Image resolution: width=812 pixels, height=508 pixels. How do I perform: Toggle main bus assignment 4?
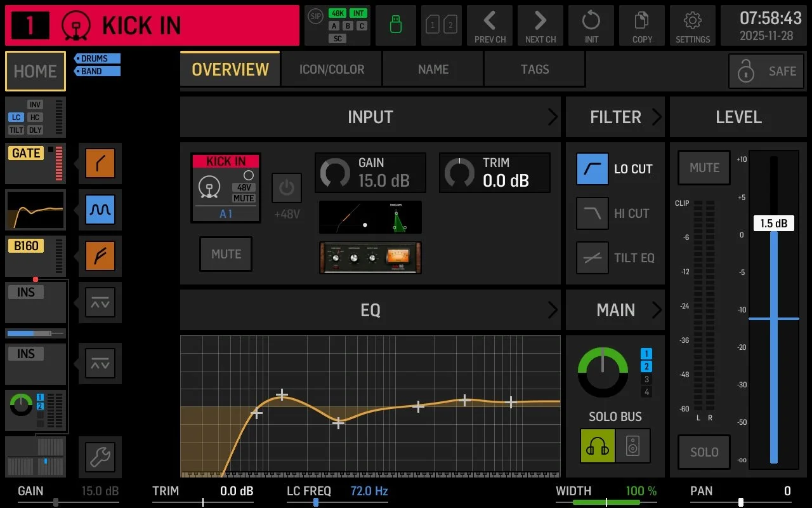tap(646, 392)
